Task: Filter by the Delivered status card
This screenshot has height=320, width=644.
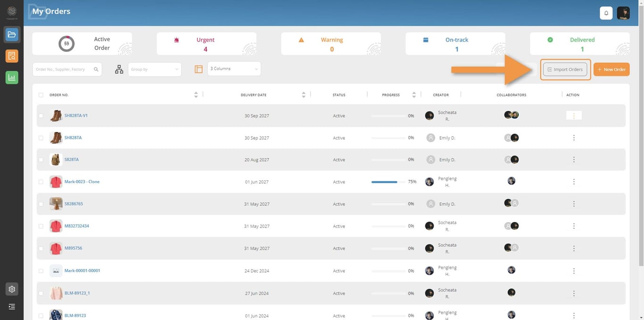Action: (580, 43)
